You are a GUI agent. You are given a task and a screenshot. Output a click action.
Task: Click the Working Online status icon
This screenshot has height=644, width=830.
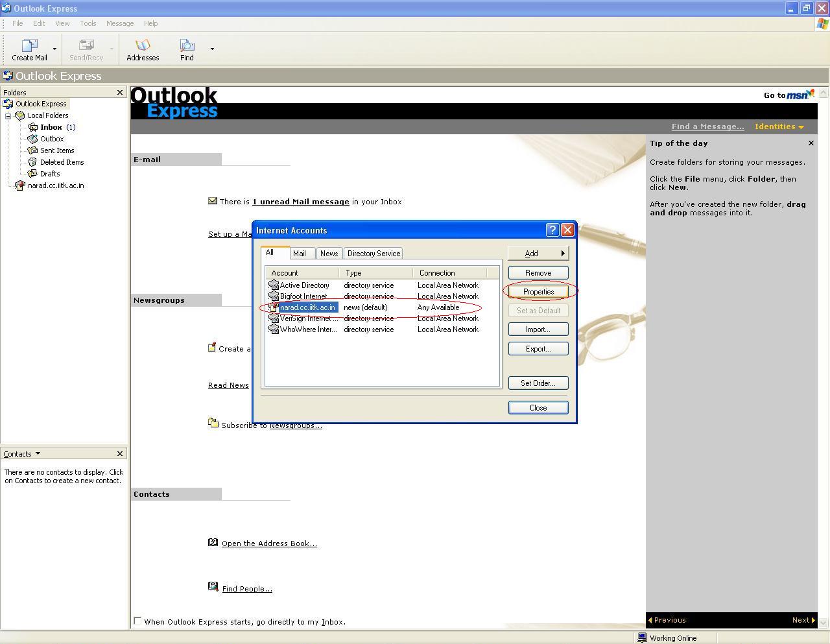(642, 638)
